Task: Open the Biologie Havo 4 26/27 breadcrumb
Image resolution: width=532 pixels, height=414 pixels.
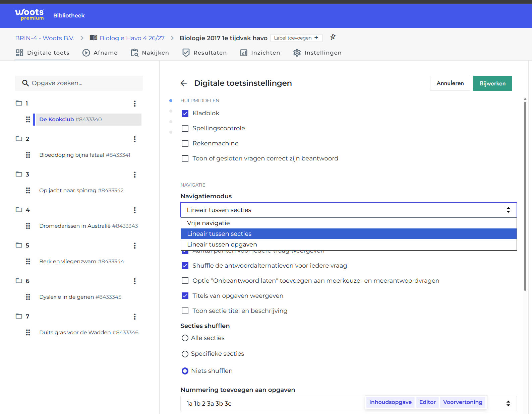Action: 132,38
